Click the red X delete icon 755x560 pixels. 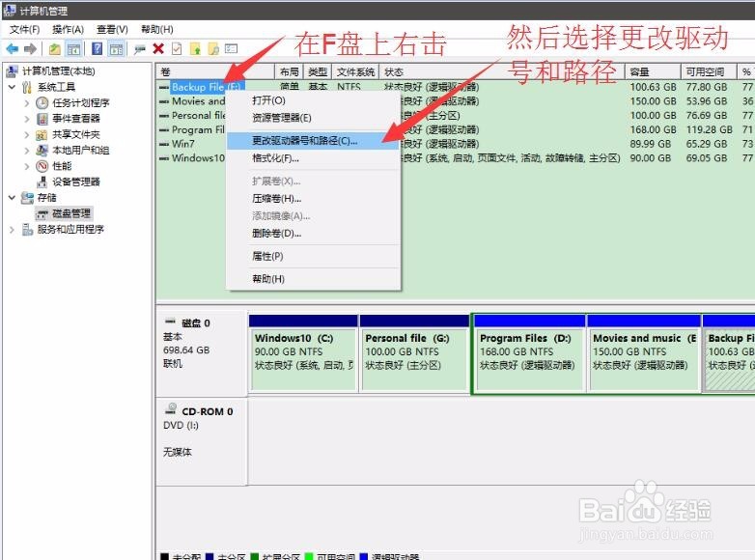tap(158, 48)
